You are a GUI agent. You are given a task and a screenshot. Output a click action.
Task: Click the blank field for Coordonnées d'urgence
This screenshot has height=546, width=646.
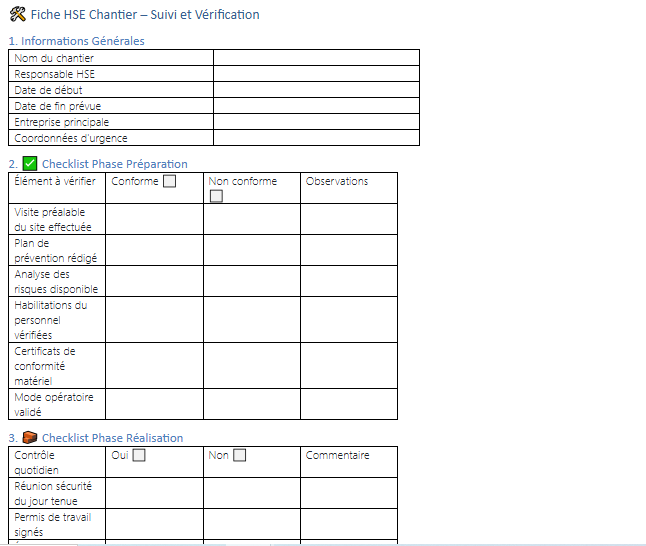click(x=316, y=138)
